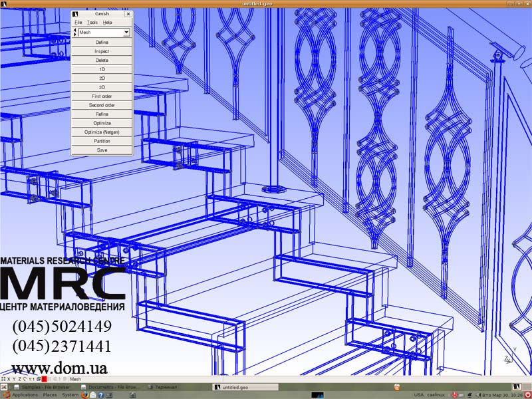The width and height of the screenshot is (532, 399).
Task: Switch to the Терминал taskbar window
Action: (x=163, y=387)
